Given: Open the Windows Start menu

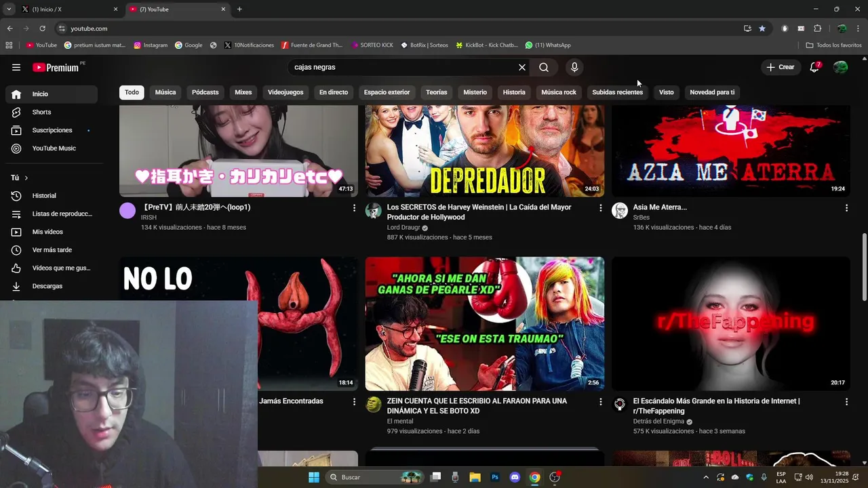Looking at the screenshot, I should pos(314,477).
